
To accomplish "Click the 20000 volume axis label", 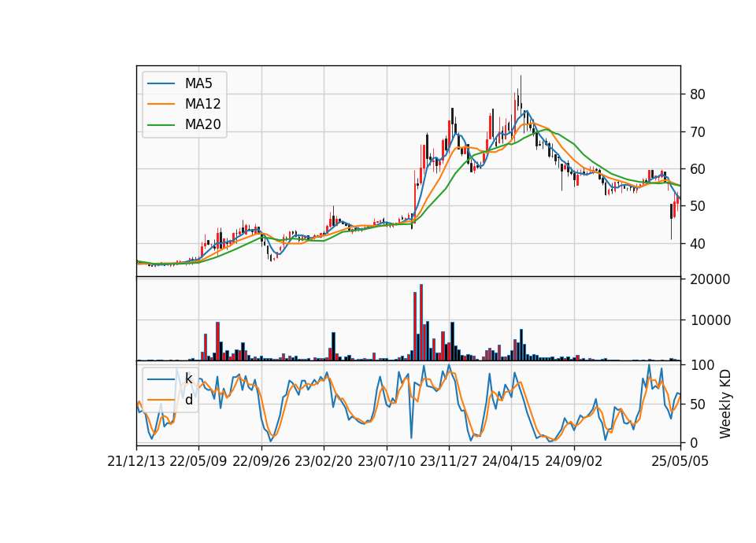I will tap(710, 279).
